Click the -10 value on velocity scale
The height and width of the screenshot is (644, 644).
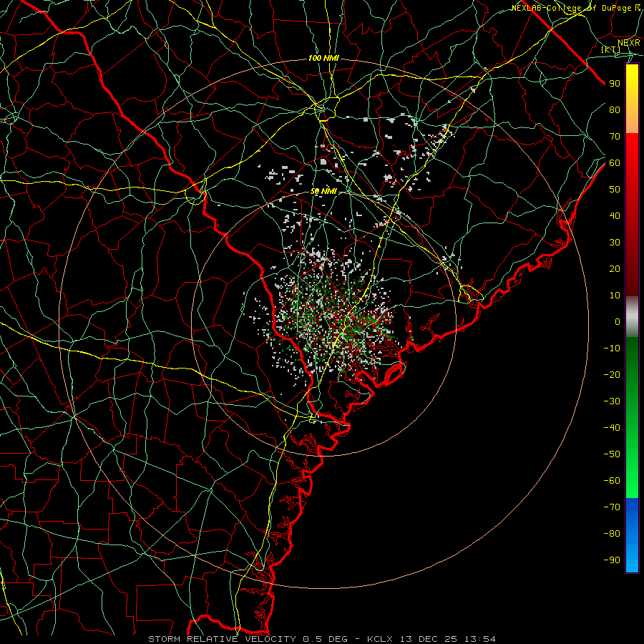coord(612,348)
